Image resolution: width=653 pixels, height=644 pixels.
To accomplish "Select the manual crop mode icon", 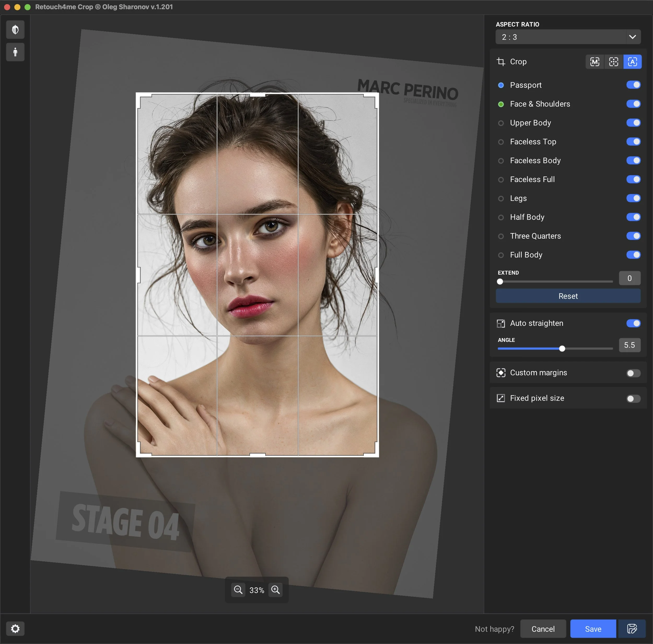I will click(594, 62).
